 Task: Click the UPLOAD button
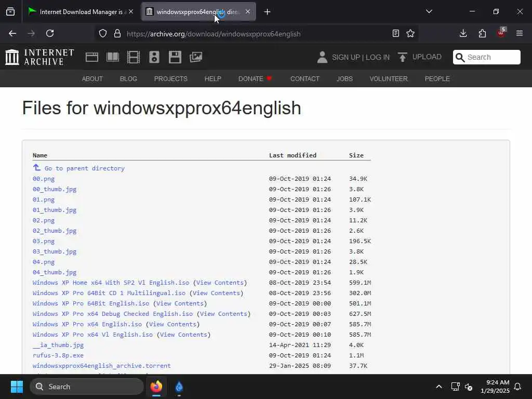click(420, 57)
